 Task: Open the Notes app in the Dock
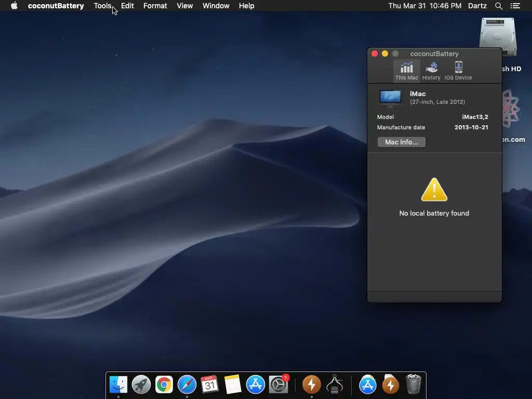(x=232, y=384)
